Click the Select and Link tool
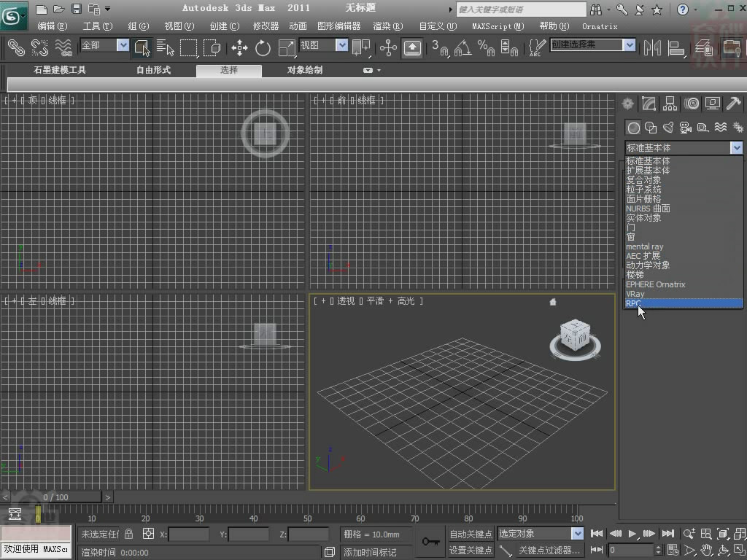This screenshot has width=747, height=560. [x=16, y=47]
